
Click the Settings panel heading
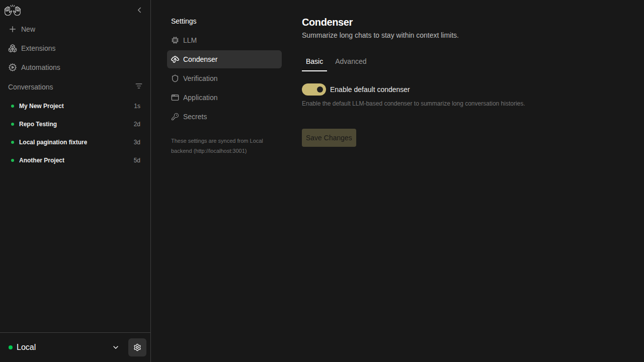click(184, 21)
